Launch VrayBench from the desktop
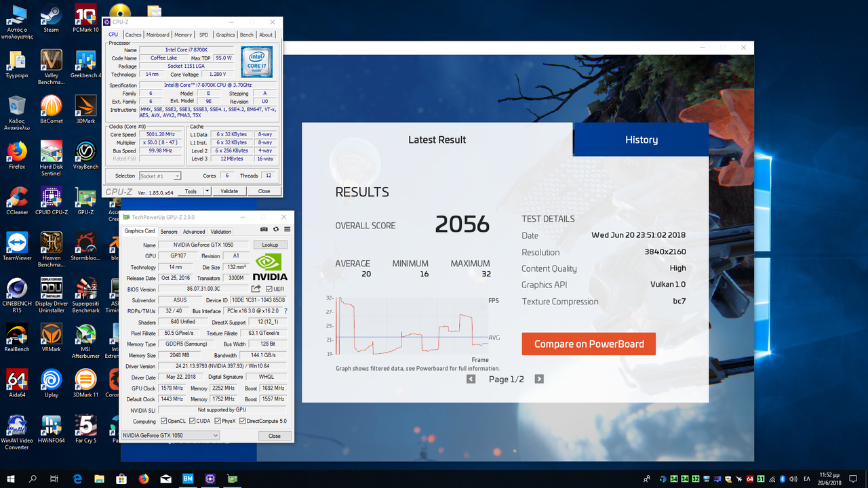The image size is (868, 488). (85, 155)
